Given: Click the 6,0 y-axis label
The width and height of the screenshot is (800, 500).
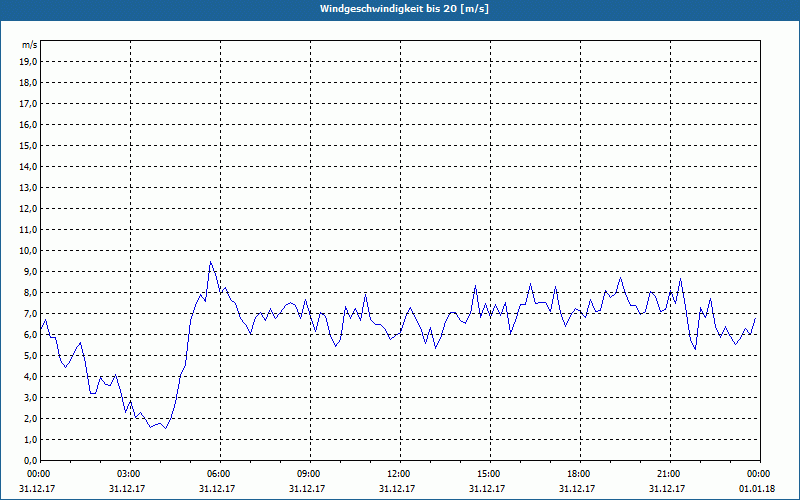Looking at the screenshot, I should 30,335.
